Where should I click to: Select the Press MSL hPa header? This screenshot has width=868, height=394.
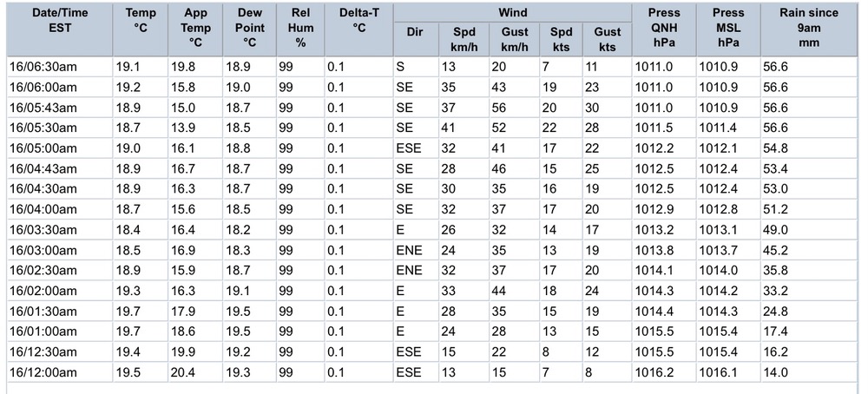[x=727, y=28]
